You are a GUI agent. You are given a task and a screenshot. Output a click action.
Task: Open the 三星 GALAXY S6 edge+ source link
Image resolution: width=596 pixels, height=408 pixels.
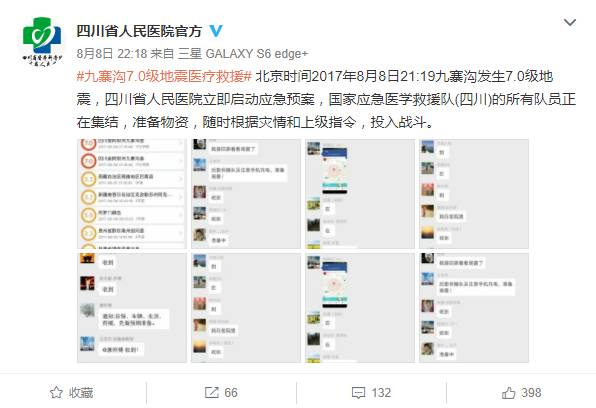point(243,54)
